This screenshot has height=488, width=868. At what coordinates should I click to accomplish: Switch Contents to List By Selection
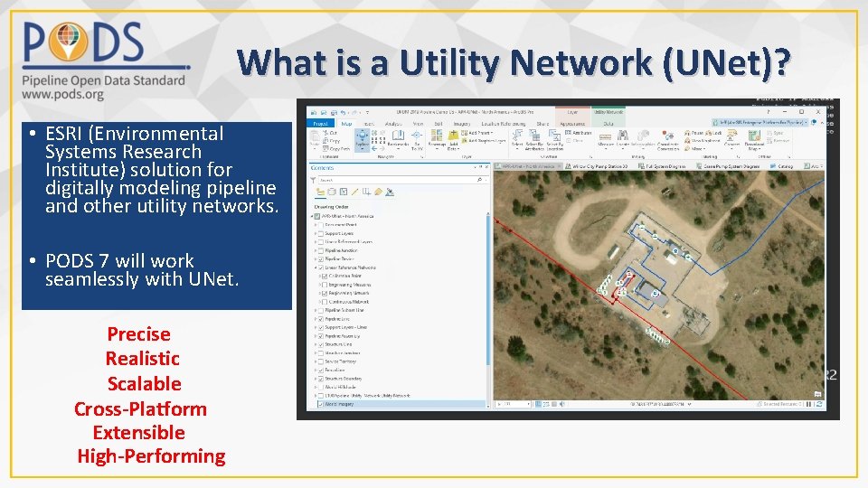(344, 192)
